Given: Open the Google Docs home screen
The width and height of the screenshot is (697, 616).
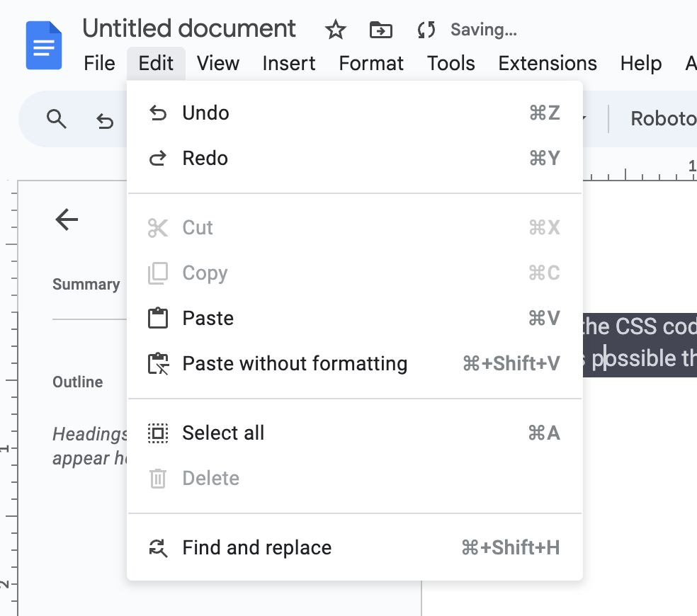Looking at the screenshot, I should [x=43, y=45].
